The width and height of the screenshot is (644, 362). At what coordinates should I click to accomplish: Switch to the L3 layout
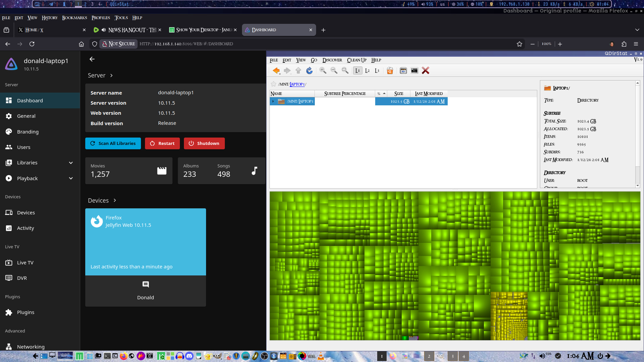[377, 70]
